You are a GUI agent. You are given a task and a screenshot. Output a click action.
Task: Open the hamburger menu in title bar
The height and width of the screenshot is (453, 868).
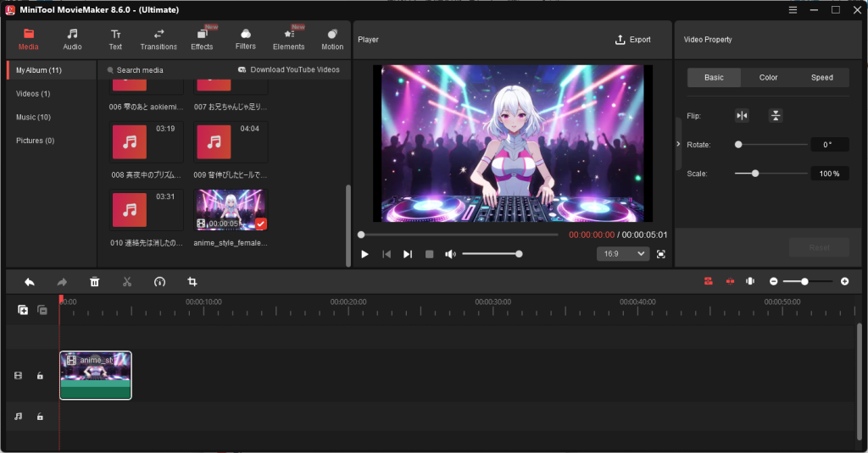point(793,9)
